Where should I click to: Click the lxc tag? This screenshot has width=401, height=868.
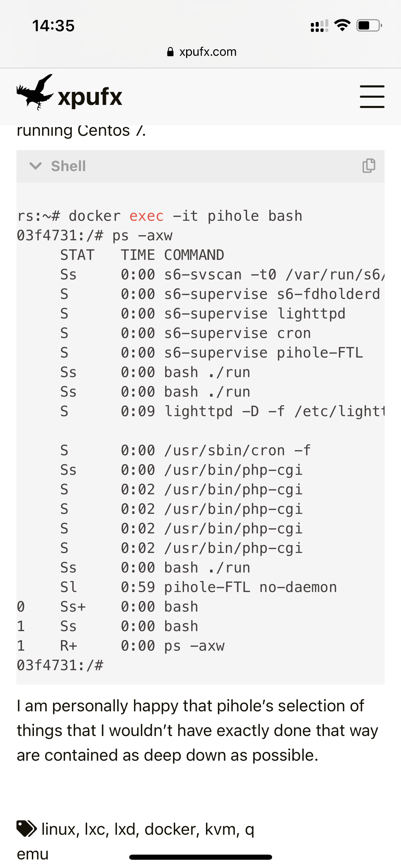(x=95, y=829)
